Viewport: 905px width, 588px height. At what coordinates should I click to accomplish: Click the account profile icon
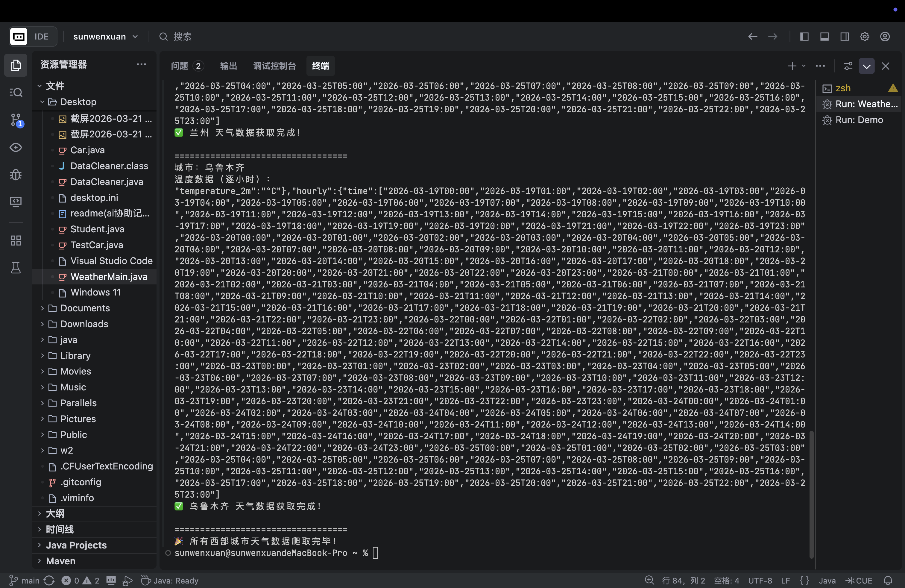click(x=885, y=37)
